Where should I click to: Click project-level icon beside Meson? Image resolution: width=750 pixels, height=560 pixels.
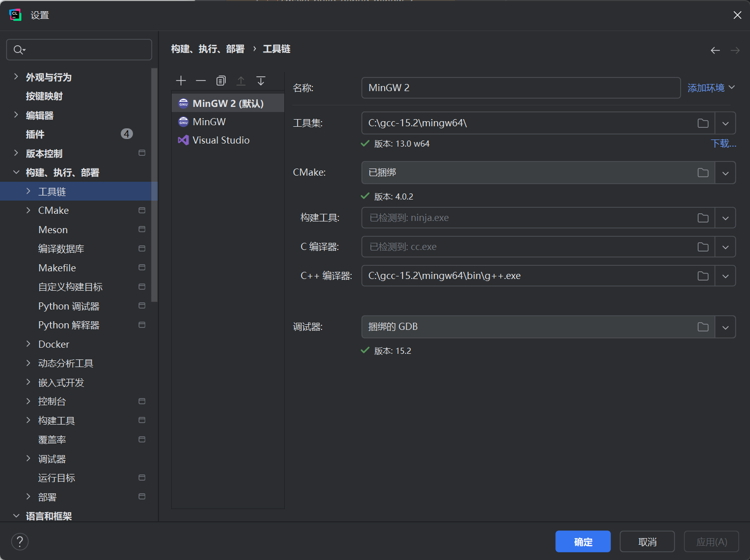[x=142, y=230]
